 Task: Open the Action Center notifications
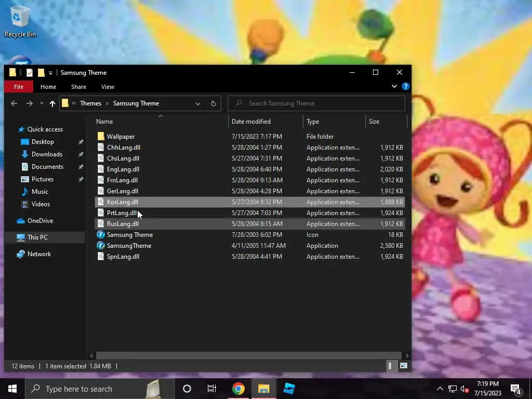[x=516, y=390]
